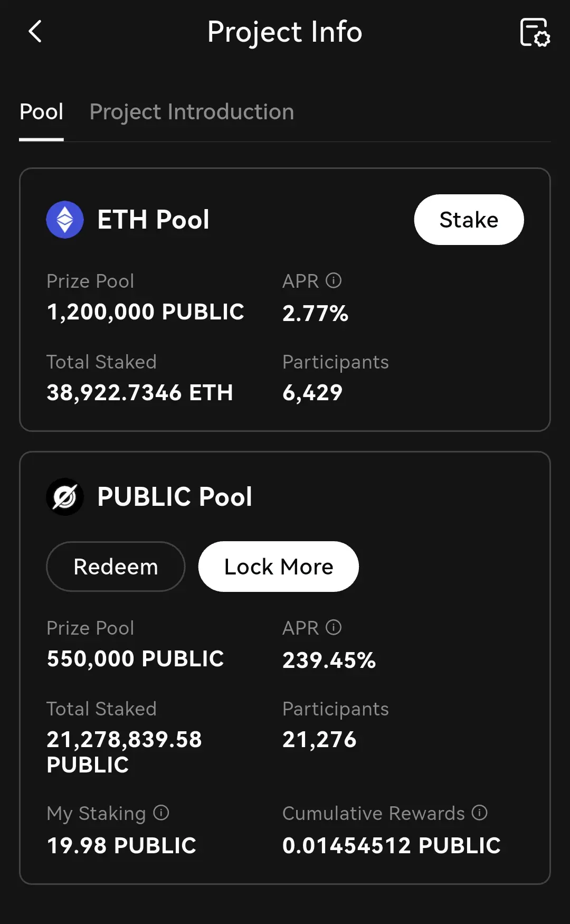Switch to Project Introduction tab

tap(192, 112)
